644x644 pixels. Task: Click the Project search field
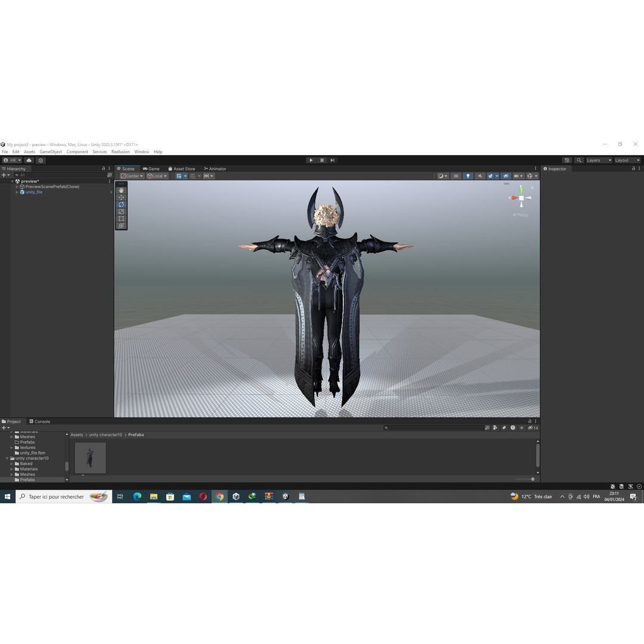coord(434,428)
